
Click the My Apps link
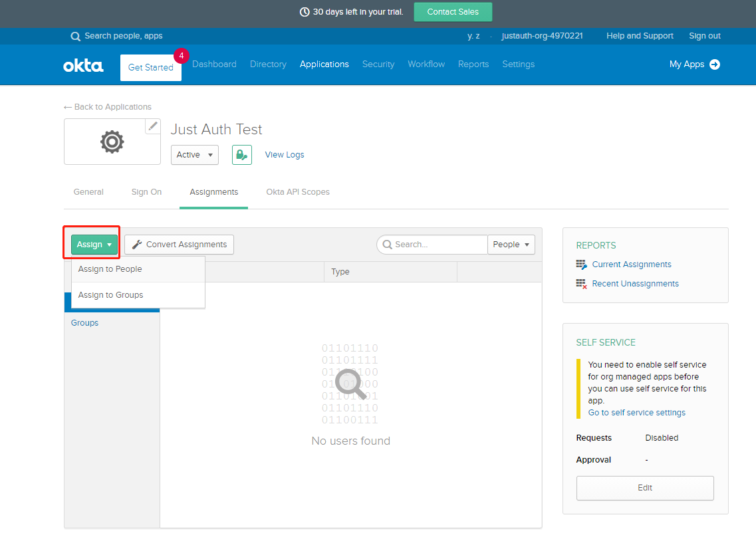687,64
